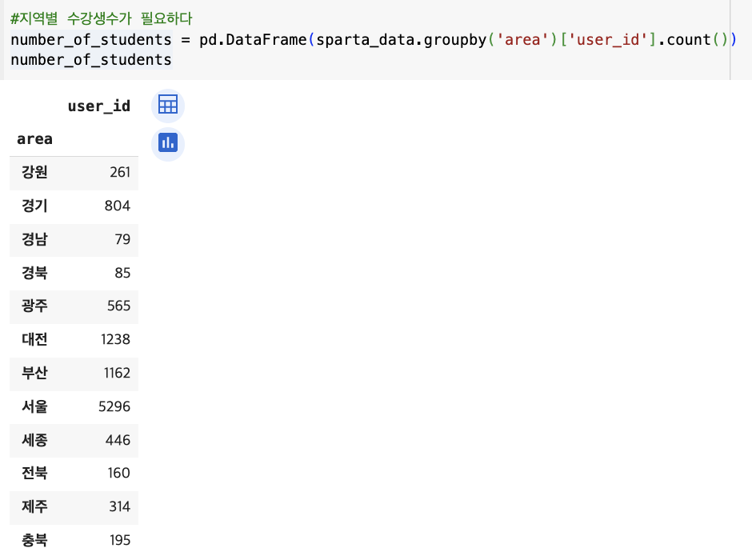The width and height of the screenshot is (752, 560).
Task: Select the user_id column header
Action: (98, 106)
